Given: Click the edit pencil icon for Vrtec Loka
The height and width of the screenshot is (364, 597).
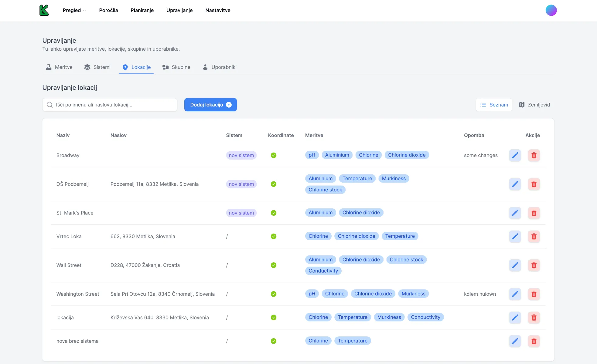Looking at the screenshot, I should (x=515, y=236).
